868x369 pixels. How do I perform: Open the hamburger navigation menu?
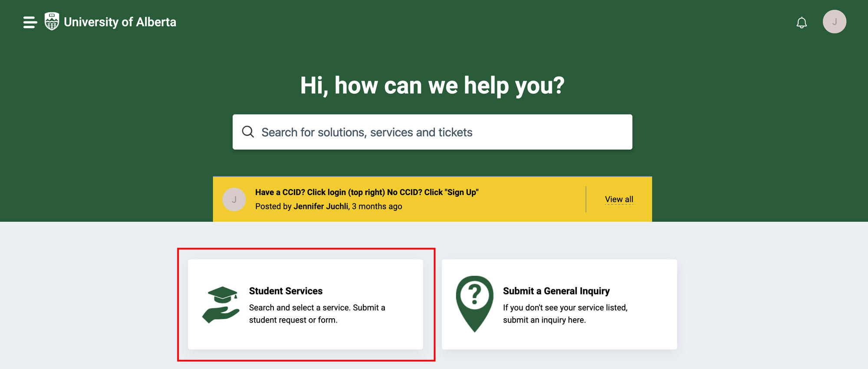[30, 22]
